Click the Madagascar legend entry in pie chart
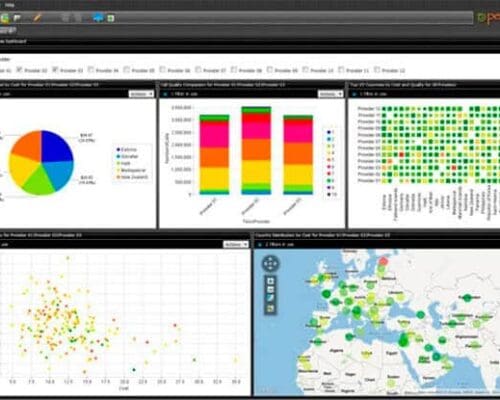This screenshot has width=500, height=400. (131, 170)
